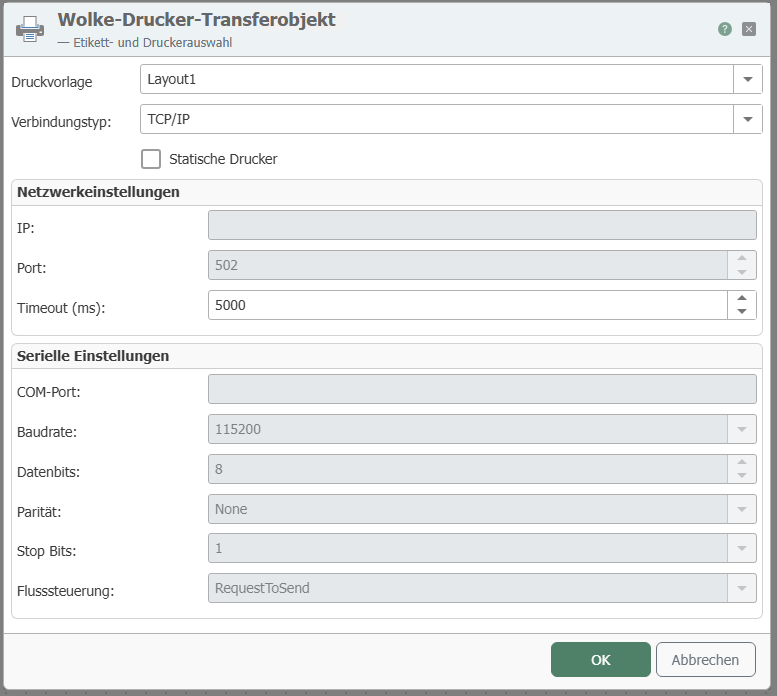Click the Port spinner up arrow

(x=741, y=258)
